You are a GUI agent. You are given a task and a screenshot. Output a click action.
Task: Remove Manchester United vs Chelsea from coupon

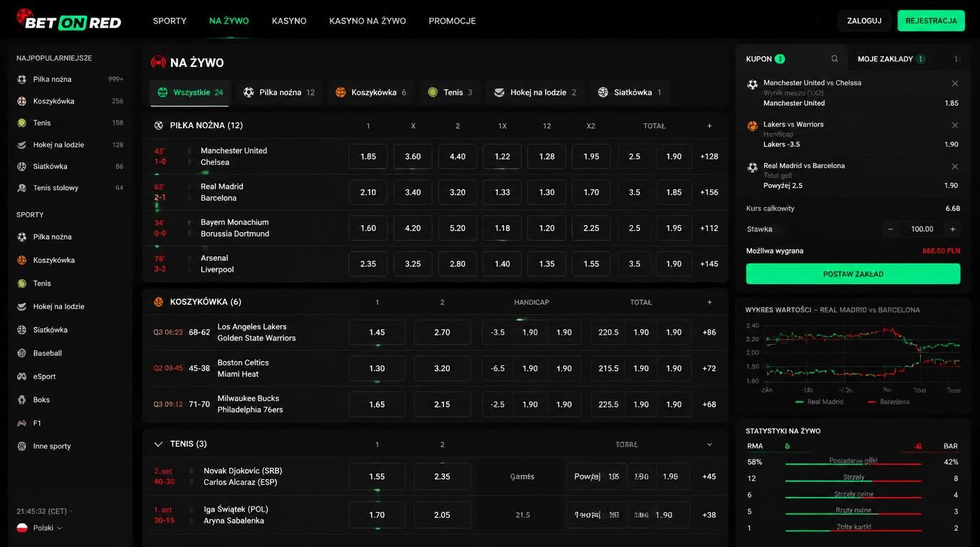[x=955, y=83]
